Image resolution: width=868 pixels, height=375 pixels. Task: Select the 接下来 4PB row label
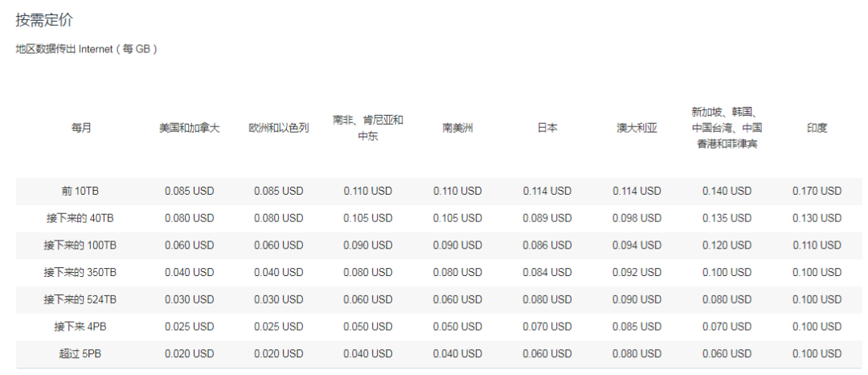click(x=80, y=327)
